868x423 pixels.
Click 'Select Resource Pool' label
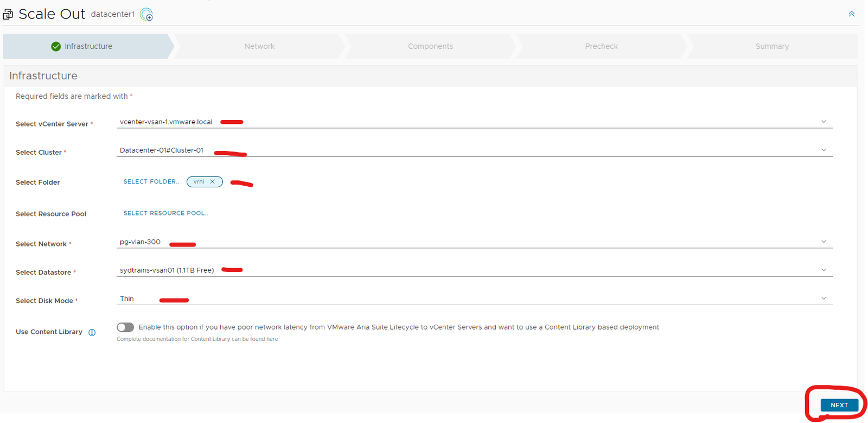(51, 214)
